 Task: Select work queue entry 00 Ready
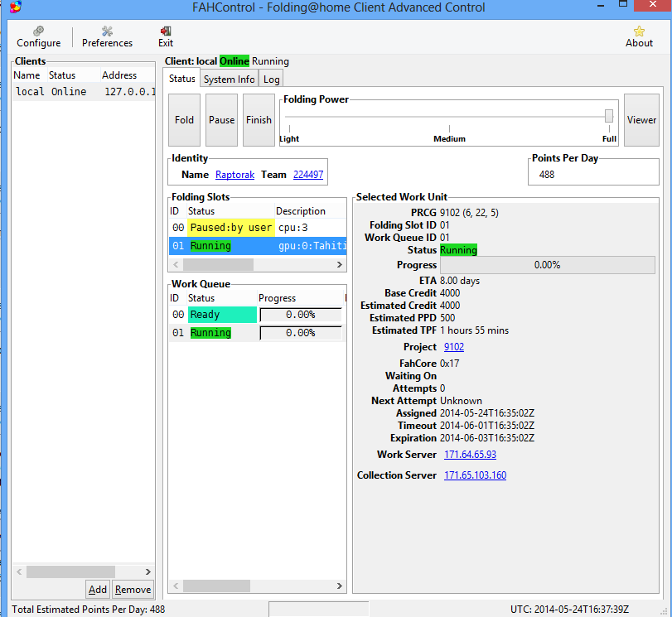pos(256,315)
